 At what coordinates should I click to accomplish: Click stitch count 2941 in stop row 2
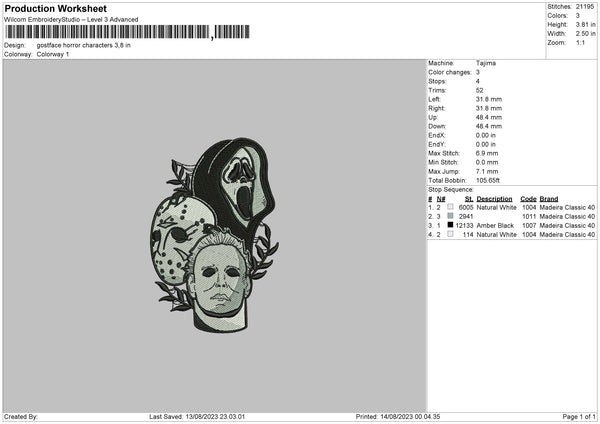coord(466,217)
